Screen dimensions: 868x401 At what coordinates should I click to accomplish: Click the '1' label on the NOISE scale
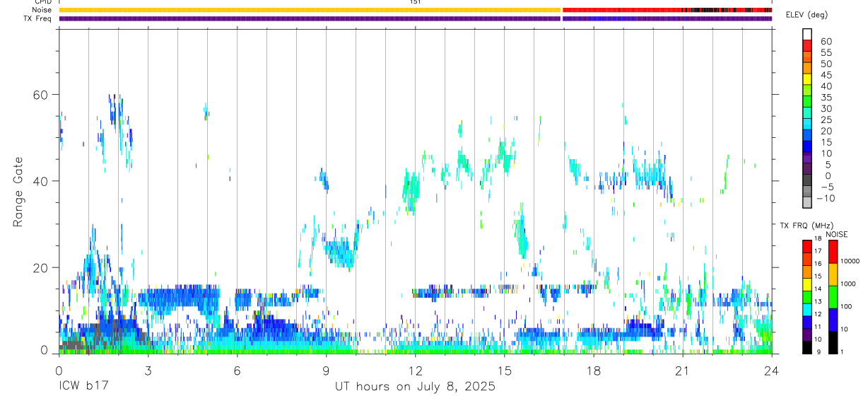(x=843, y=351)
